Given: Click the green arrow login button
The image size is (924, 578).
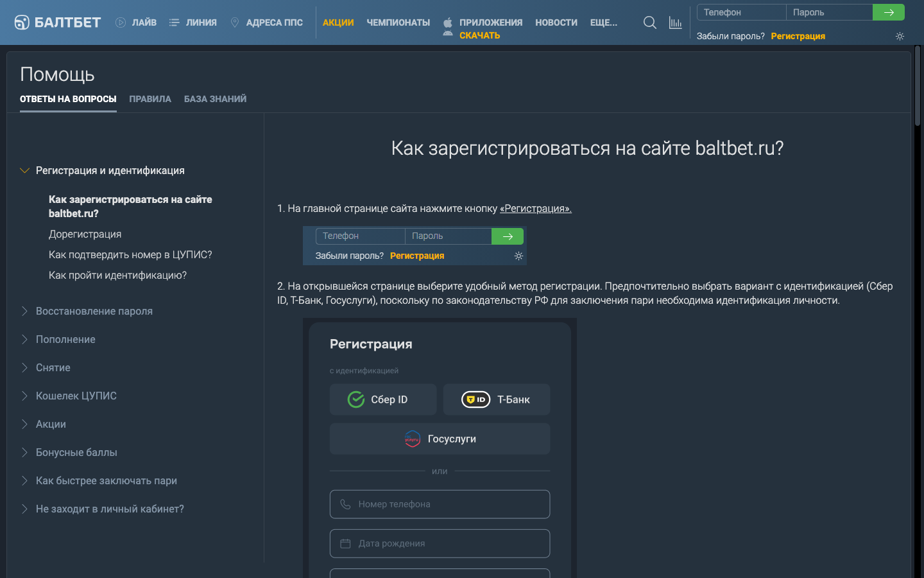Looking at the screenshot, I should tap(889, 12).
